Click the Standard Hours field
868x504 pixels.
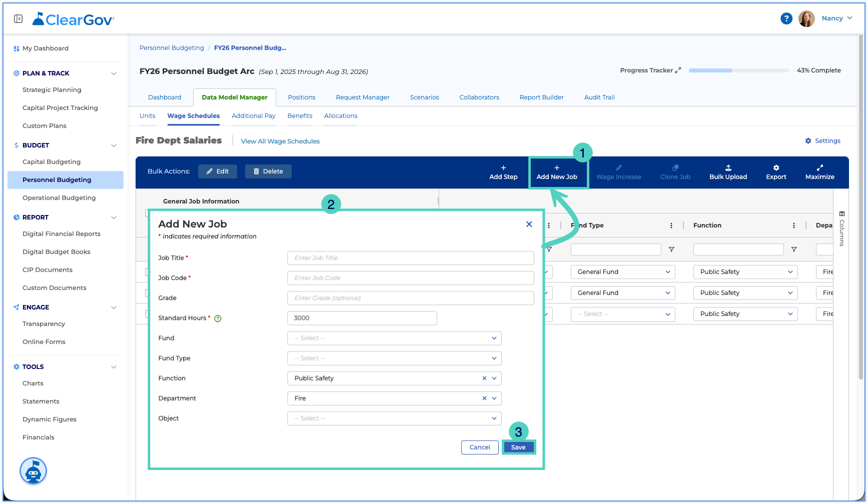coord(362,318)
